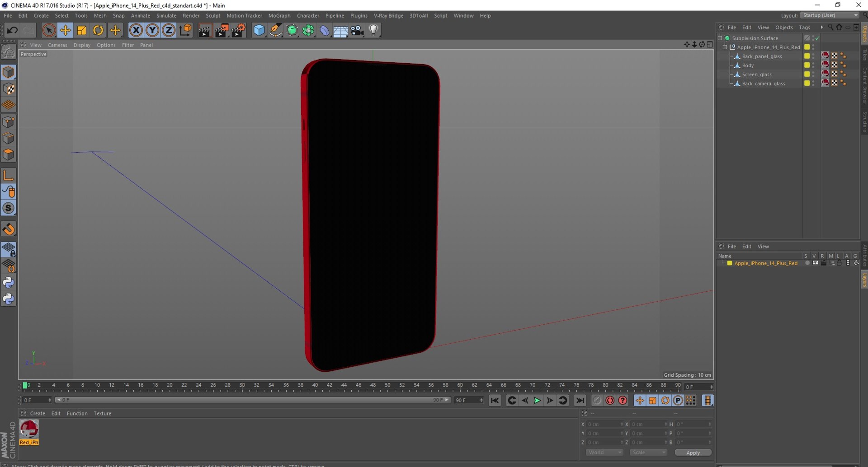The height and width of the screenshot is (467, 868).
Task: Open the Layout Startup dropdown
Action: coord(830,15)
